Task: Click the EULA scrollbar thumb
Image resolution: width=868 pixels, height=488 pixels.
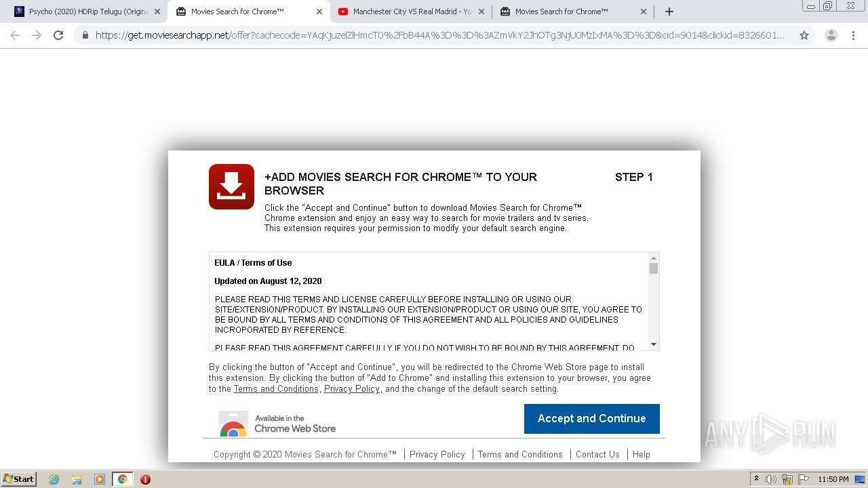Action: pos(654,268)
